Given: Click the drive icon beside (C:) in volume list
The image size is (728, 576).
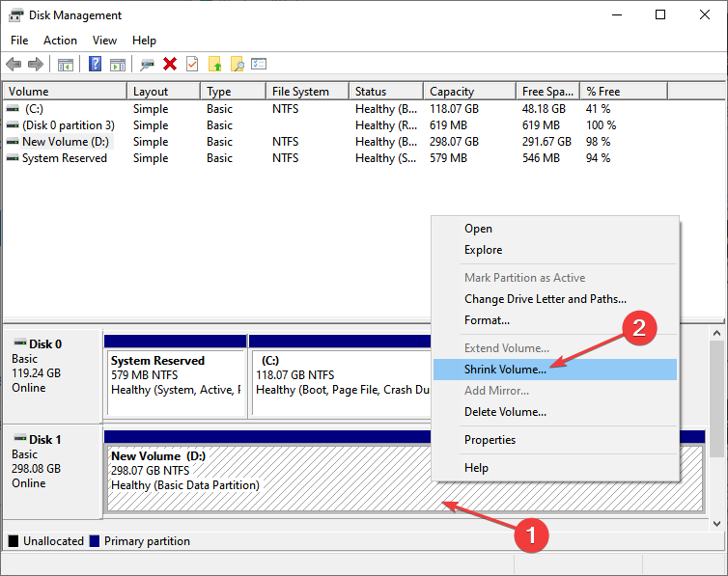Looking at the screenshot, I should click(13, 108).
